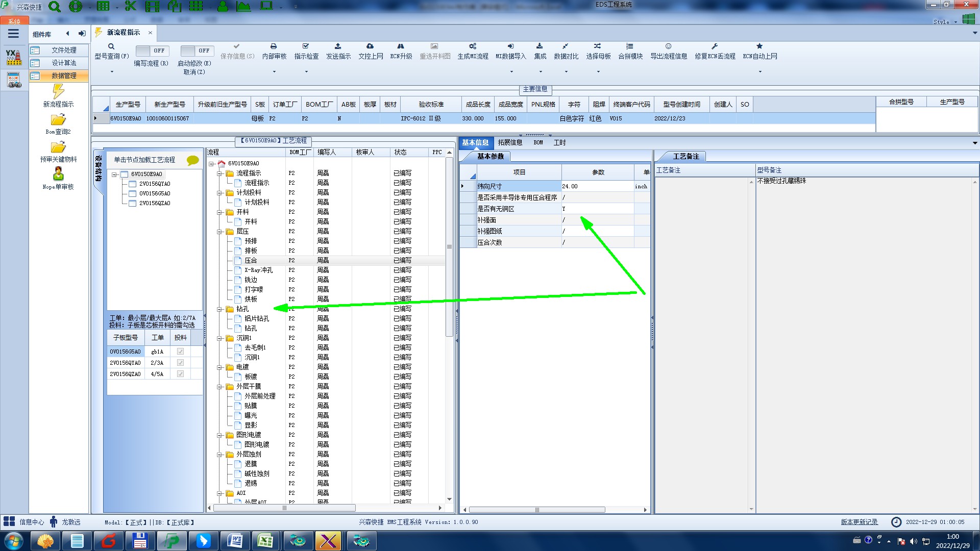Switch to the 拓展信息 tab

510,143
